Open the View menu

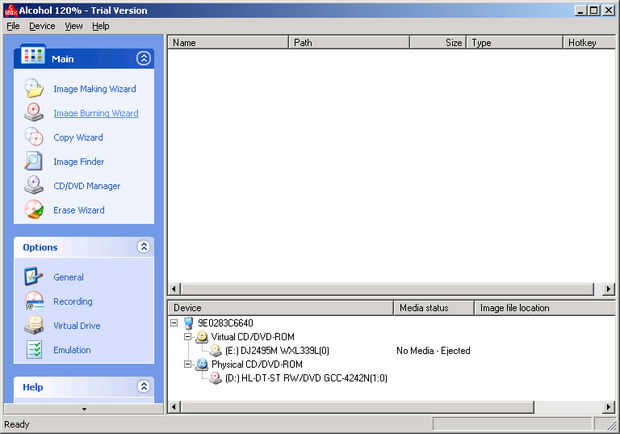[74, 26]
